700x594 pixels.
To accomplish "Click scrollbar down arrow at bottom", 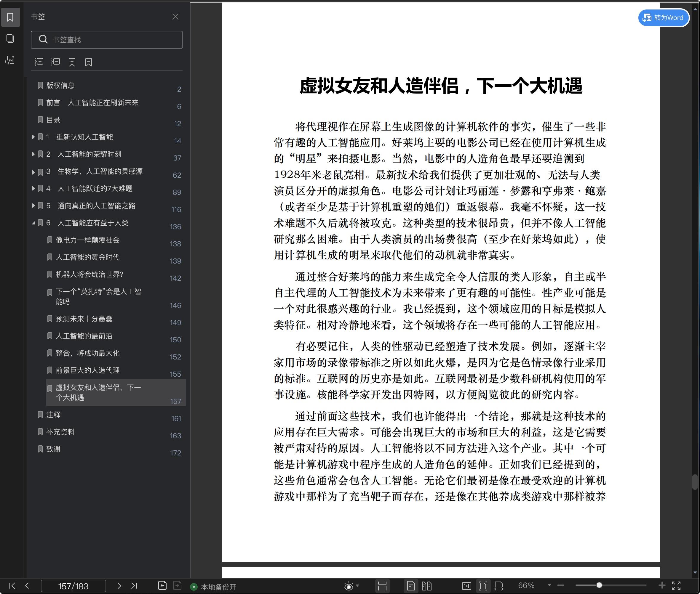I will (x=695, y=572).
